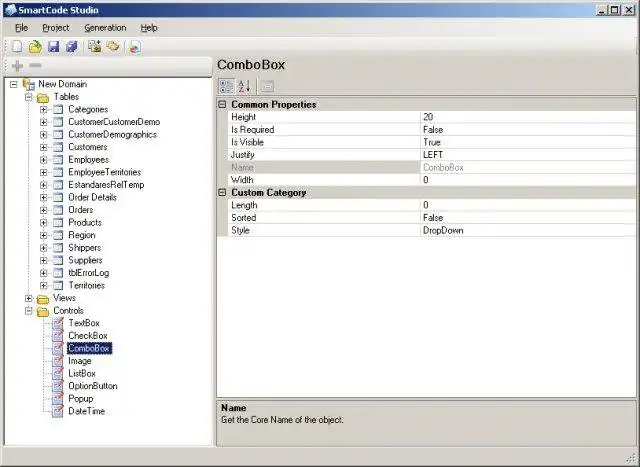
Task: Click the ListBox control icon
Action: pos(58,374)
